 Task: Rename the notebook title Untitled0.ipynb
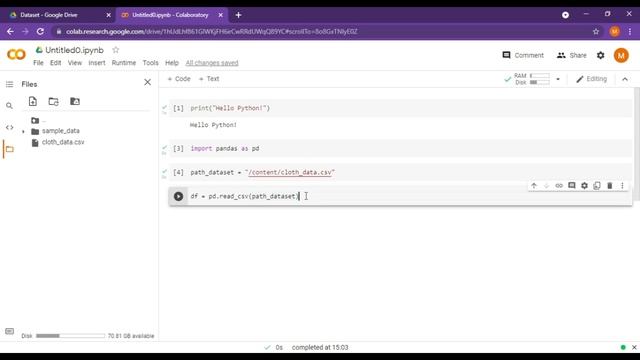(74, 50)
